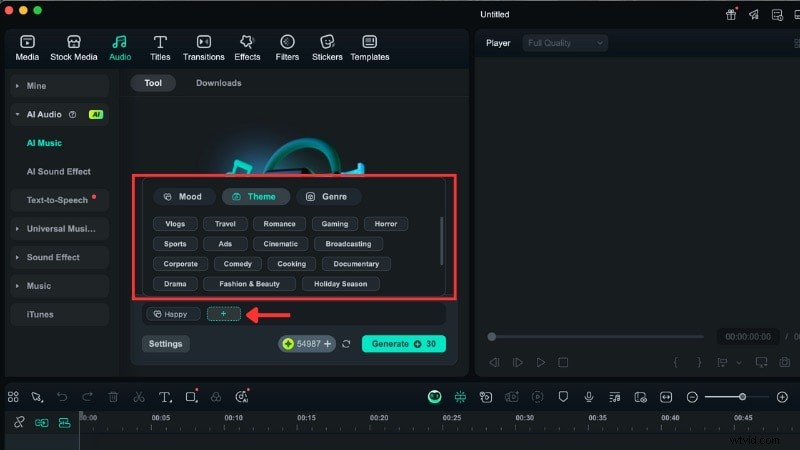Viewport: 800px width, 450px height.
Task: Open Text-to-Speech
Action: pyautogui.click(x=60, y=200)
